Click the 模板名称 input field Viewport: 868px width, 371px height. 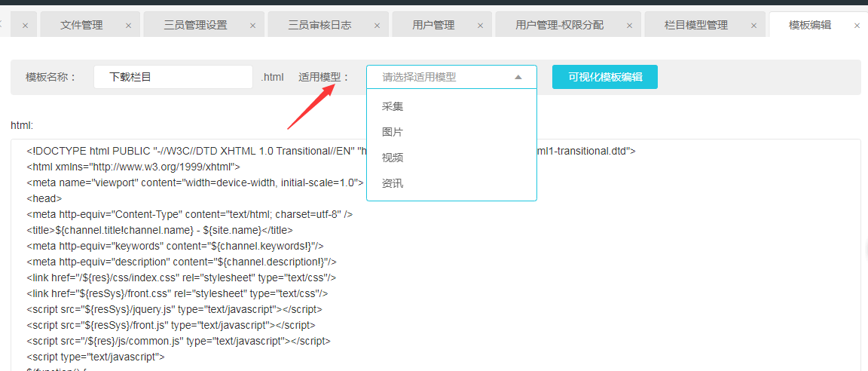pyautogui.click(x=173, y=77)
